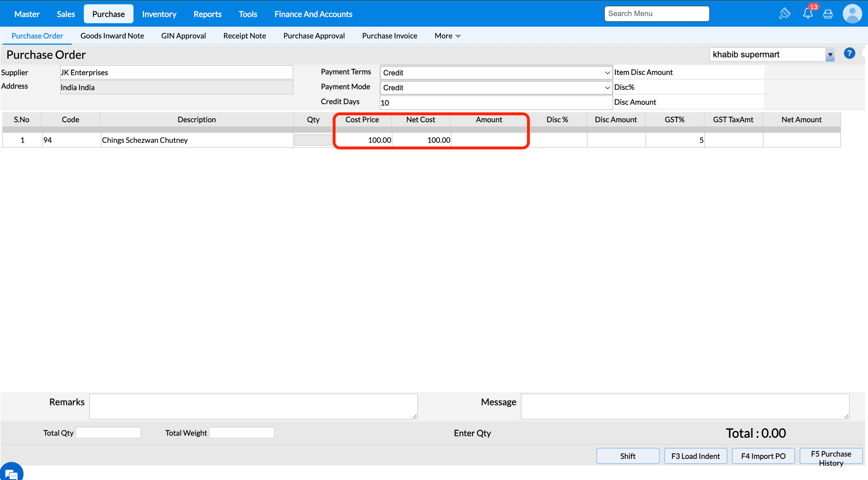Expand the More submenu

447,36
